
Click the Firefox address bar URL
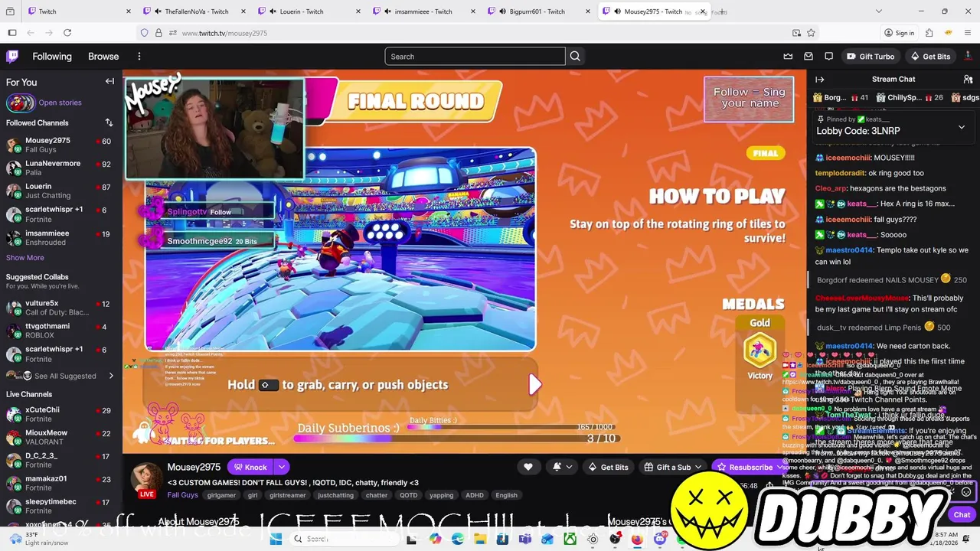click(x=224, y=33)
